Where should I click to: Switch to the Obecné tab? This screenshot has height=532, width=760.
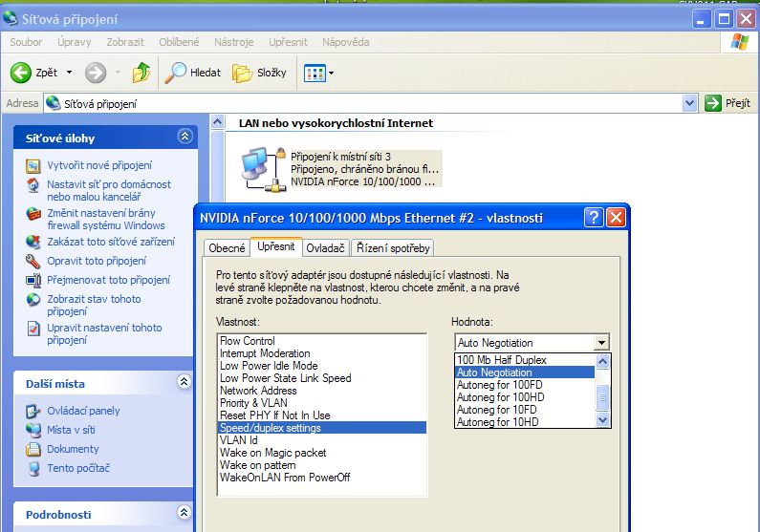[227, 248]
